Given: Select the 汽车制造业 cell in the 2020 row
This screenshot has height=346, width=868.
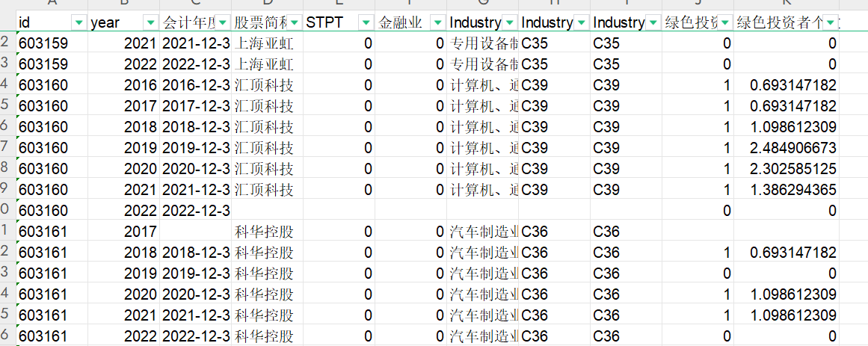Looking at the screenshot, I should click(x=483, y=295).
